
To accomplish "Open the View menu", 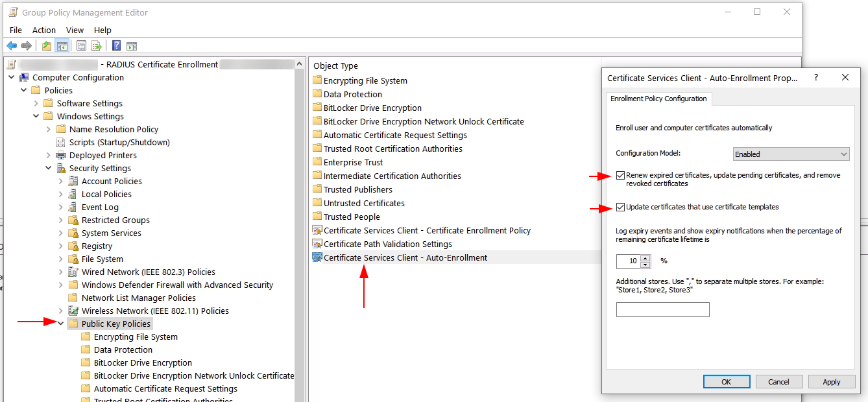I will (x=75, y=30).
